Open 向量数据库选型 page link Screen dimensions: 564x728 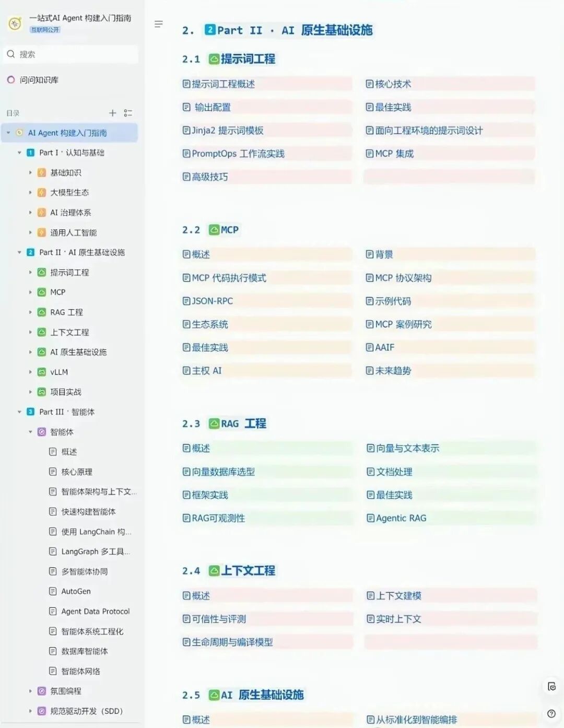point(223,472)
